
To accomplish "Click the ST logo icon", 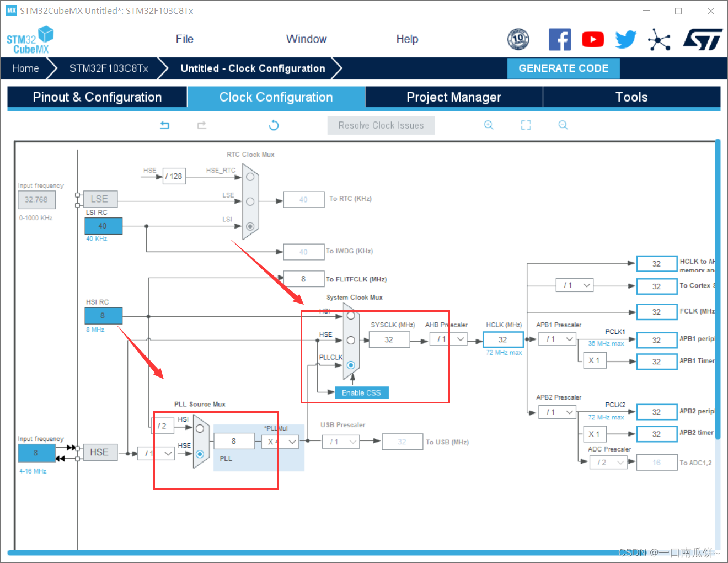I will [x=703, y=40].
